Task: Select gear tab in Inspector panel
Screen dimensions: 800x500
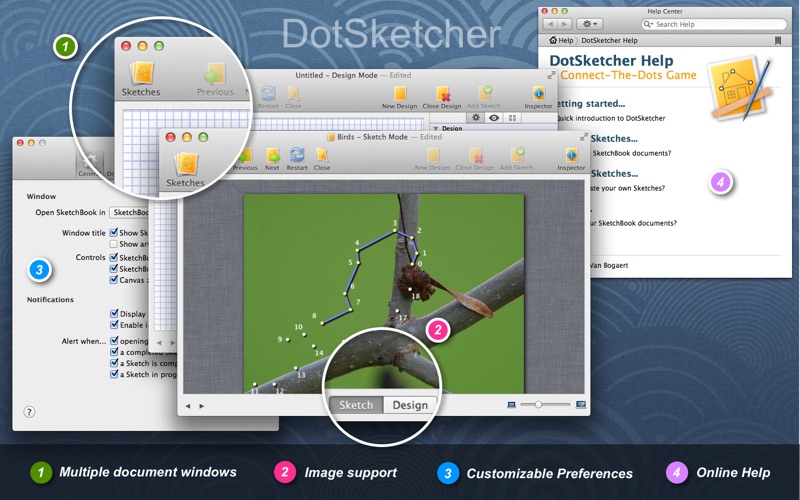Action: tap(476, 118)
